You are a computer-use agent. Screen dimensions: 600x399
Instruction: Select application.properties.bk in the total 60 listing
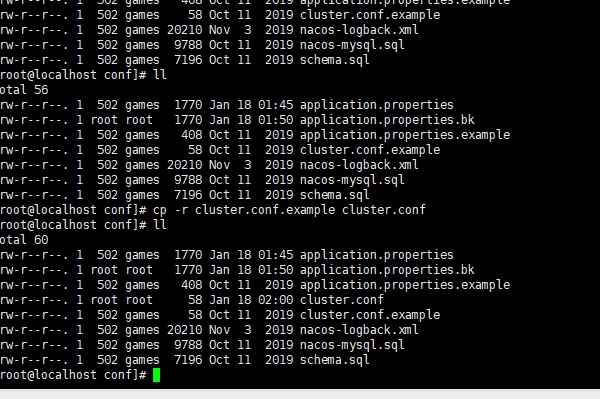[387, 270]
